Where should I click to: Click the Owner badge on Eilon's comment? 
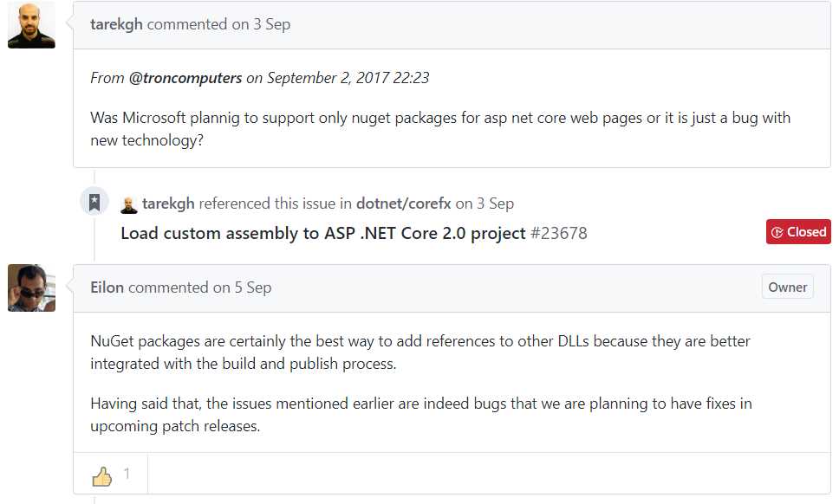click(x=787, y=287)
